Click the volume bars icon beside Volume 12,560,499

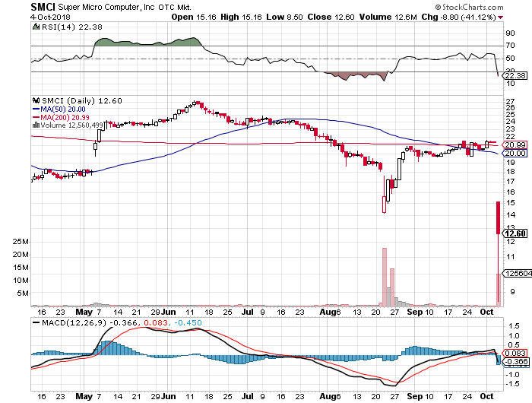click(x=36, y=125)
